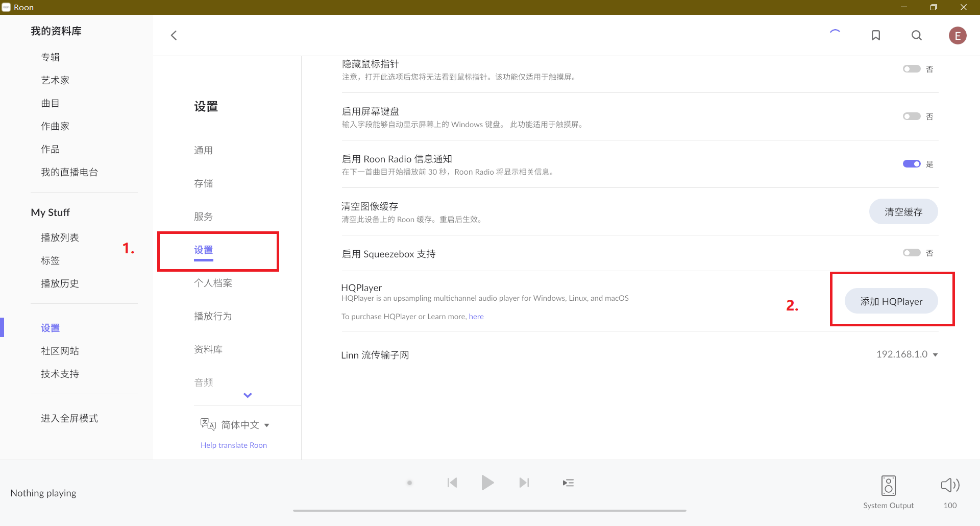Open the Linn streaming subnet dropdown
Viewport: 980px width, 526px height.
907,354
